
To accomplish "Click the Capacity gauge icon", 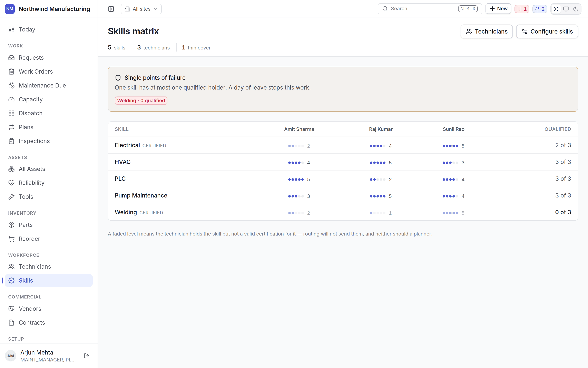I will [11, 99].
